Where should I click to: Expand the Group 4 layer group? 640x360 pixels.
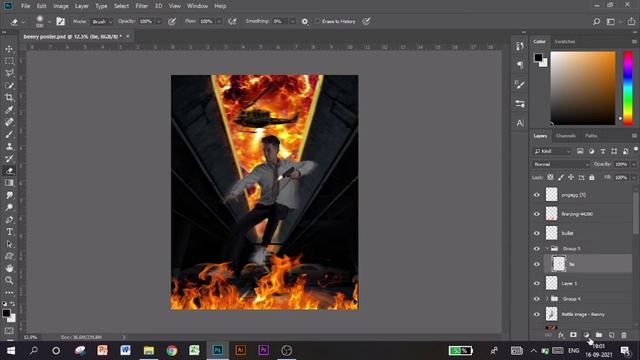[547, 299]
